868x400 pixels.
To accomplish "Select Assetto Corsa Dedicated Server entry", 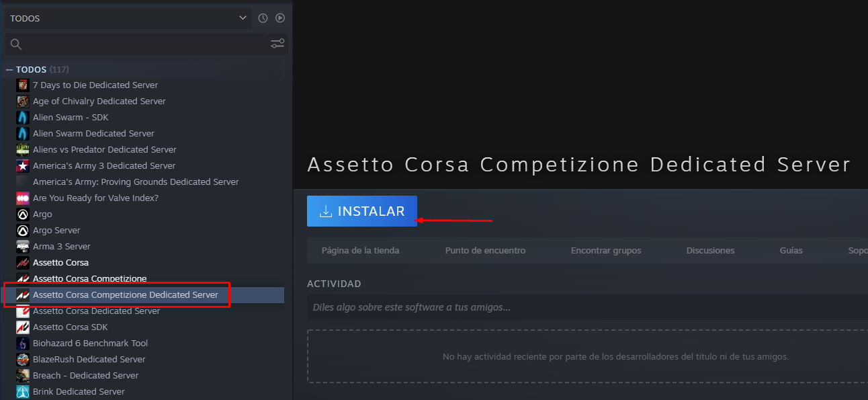I will tap(96, 311).
